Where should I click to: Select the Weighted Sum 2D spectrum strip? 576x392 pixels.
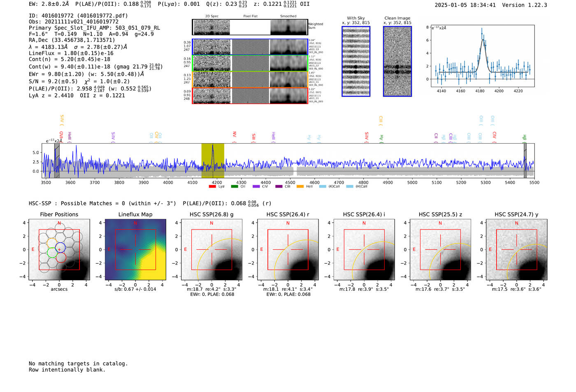pyautogui.click(x=250, y=27)
